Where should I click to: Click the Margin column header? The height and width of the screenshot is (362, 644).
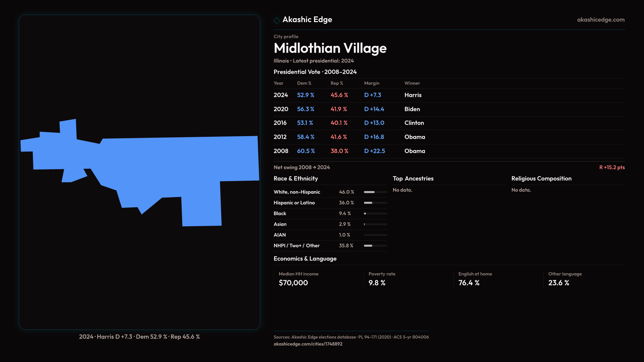point(372,83)
